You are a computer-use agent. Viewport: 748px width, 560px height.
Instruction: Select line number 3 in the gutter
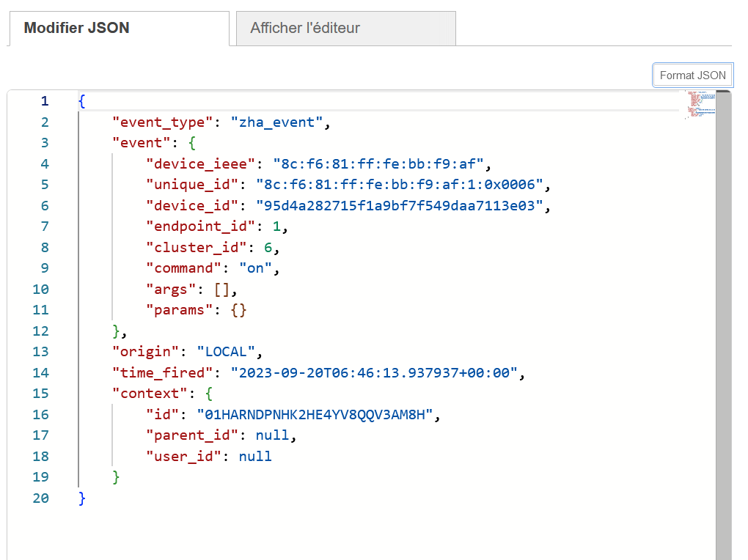(x=45, y=143)
